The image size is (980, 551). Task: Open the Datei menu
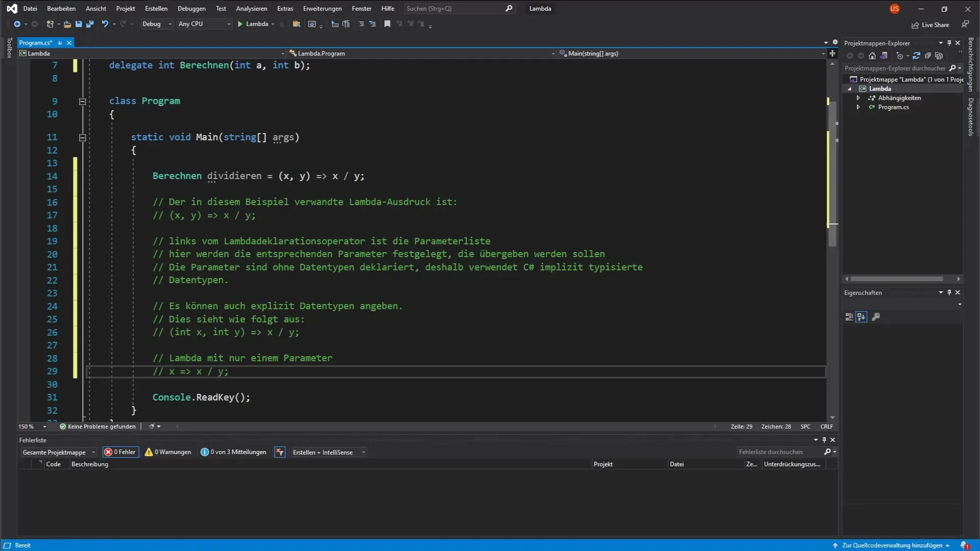pyautogui.click(x=30, y=9)
